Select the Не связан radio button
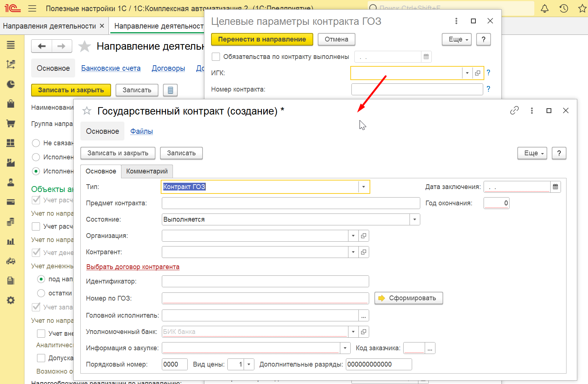The height and width of the screenshot is (384, 588). point(36,143)
